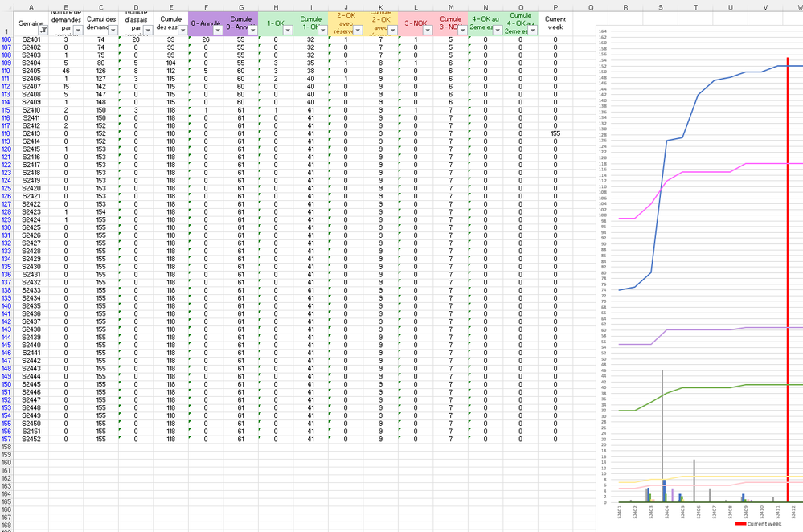Viewport: 803px width, 532px height.
Task: Open the Cumule 3 - NOK filter dropdown
Action: 462,31
